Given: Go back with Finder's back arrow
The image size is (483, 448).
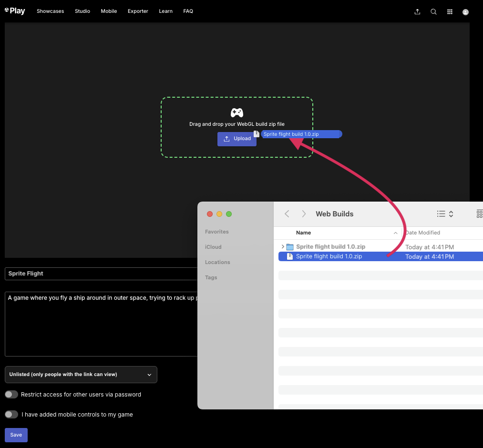Looking at the screenshot, I should click(x=287, y=214).
